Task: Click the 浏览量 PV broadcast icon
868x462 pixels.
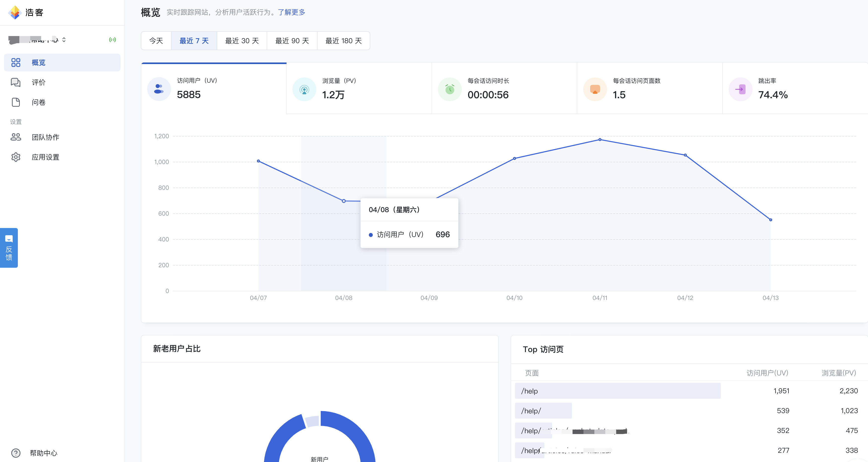Action: [304, 89]
